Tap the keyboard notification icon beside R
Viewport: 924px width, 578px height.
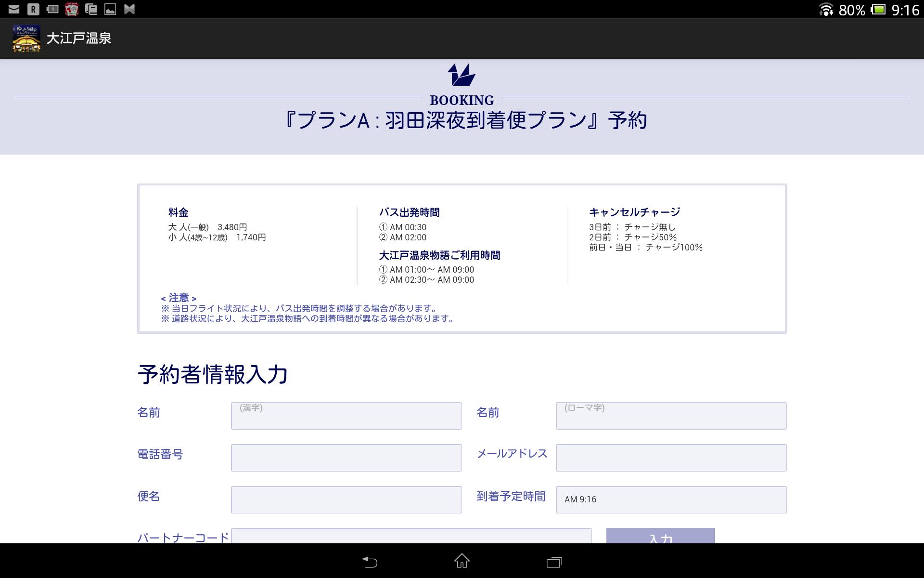click(52, 9)
